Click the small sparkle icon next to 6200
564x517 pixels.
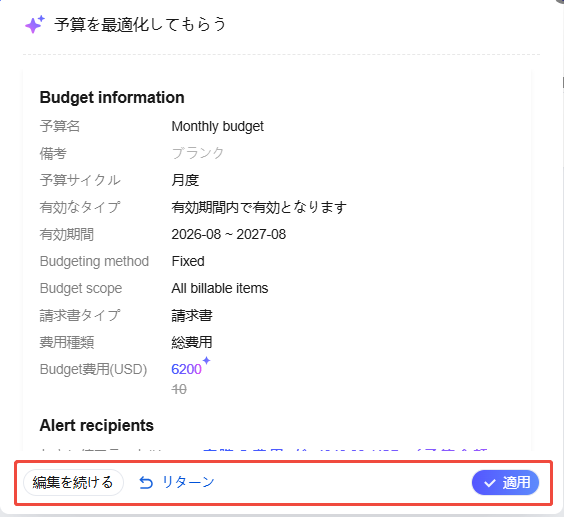206,360
